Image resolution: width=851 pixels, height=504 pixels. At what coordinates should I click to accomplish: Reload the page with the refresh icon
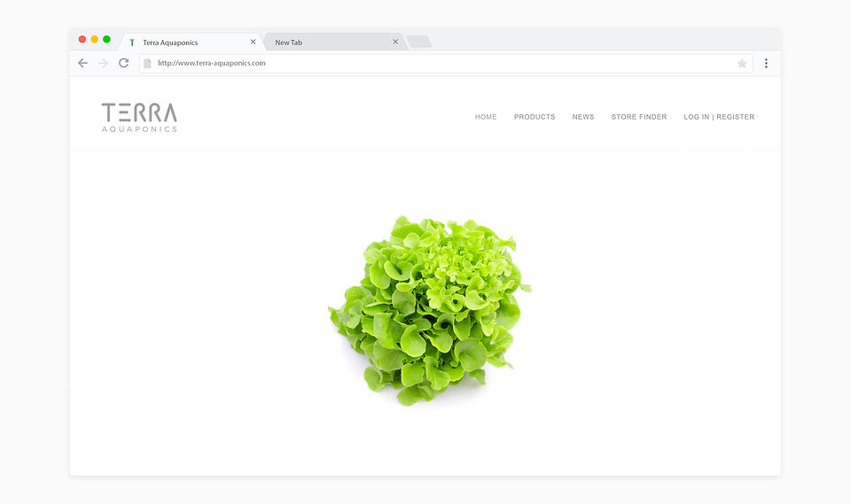124,63
